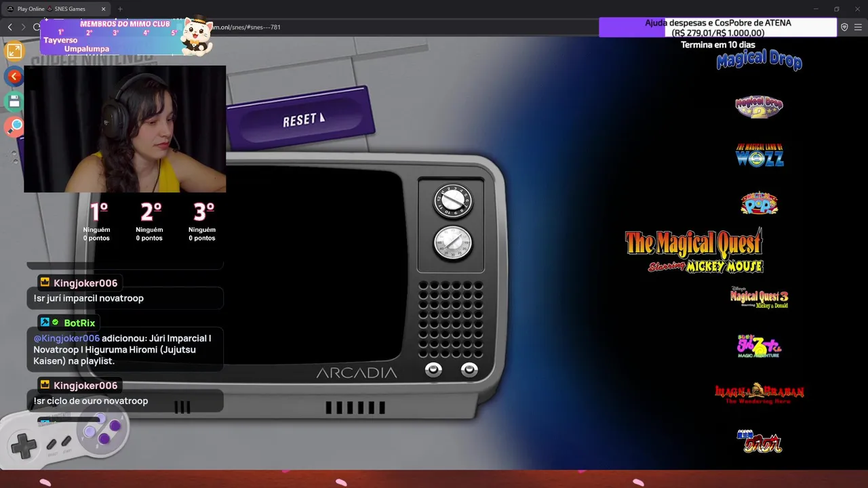Click 'Umpalumpa' member name in banner

(87, 49)
